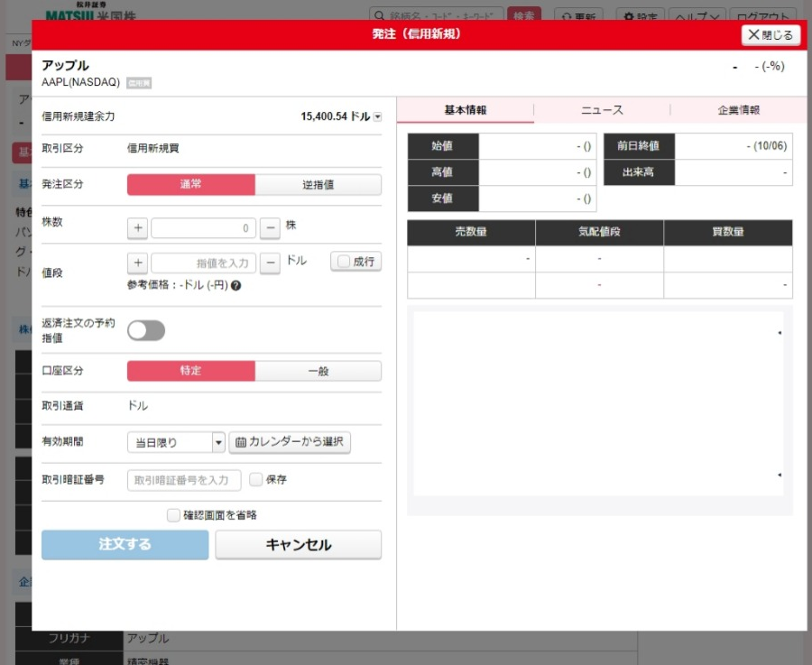The width and height of the screenshot is (812, 665).
Task: Click the キャンセル button
Action: point(299,544)
